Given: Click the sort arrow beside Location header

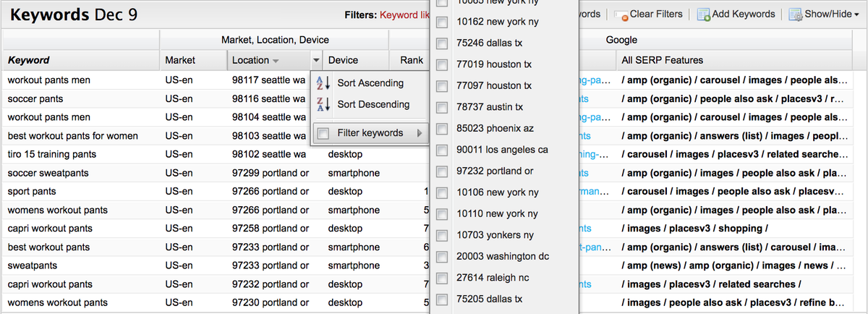Looking at the screenshot, I should 277,61.
